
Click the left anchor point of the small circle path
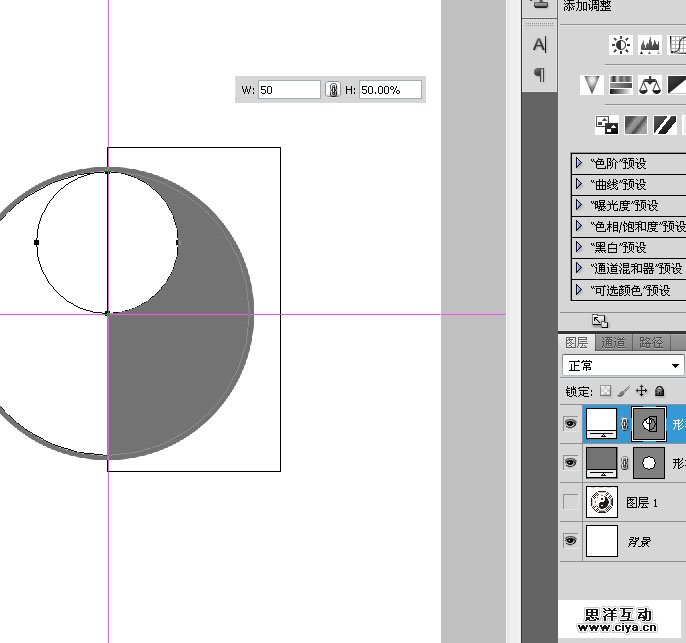pyautogui.click(x=36, y=242)
